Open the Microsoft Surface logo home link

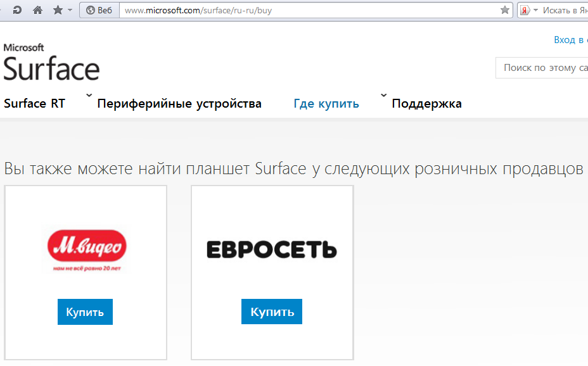tap(51, 62)
